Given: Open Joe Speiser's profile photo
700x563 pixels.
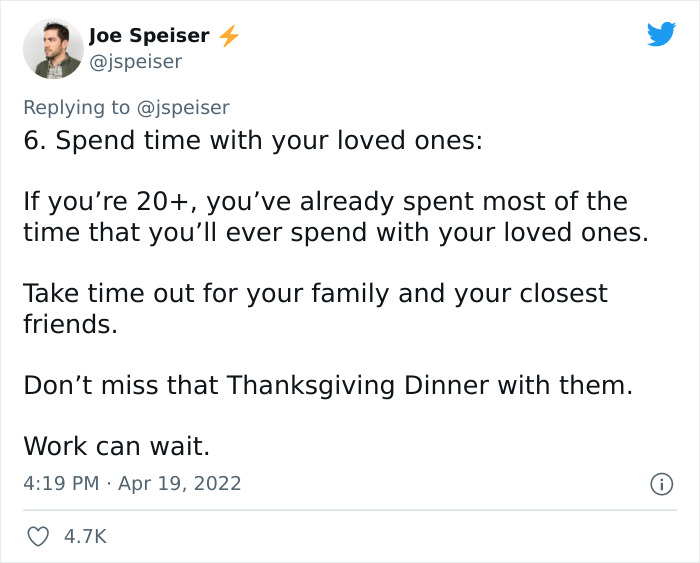Looking at the screenshot, I should pos(52,51).
